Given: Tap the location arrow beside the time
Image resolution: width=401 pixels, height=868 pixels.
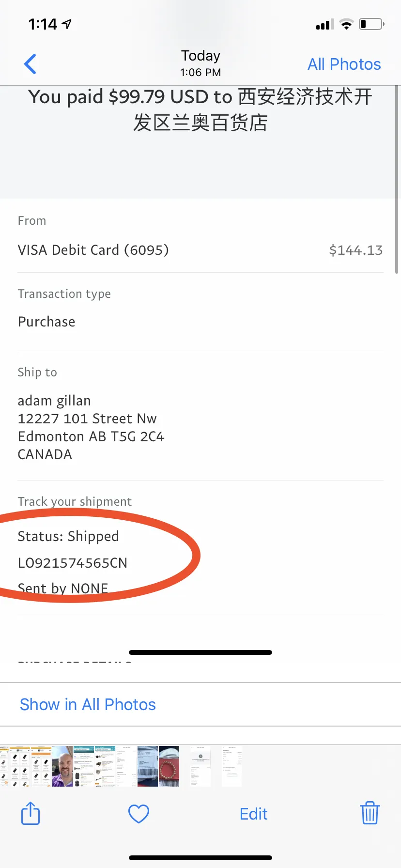Looking at the screenshot, I should tap(67, 24).
